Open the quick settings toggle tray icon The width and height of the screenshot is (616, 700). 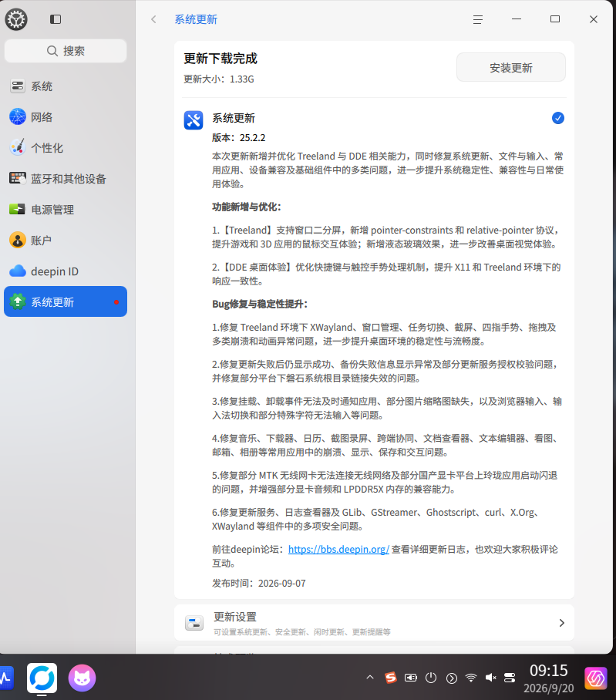(x=510, y=678)
